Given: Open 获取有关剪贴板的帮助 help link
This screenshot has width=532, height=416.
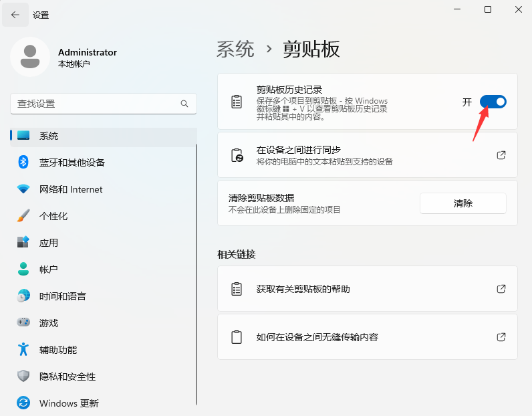Looking at the screenshot, I should coord(501,289).
